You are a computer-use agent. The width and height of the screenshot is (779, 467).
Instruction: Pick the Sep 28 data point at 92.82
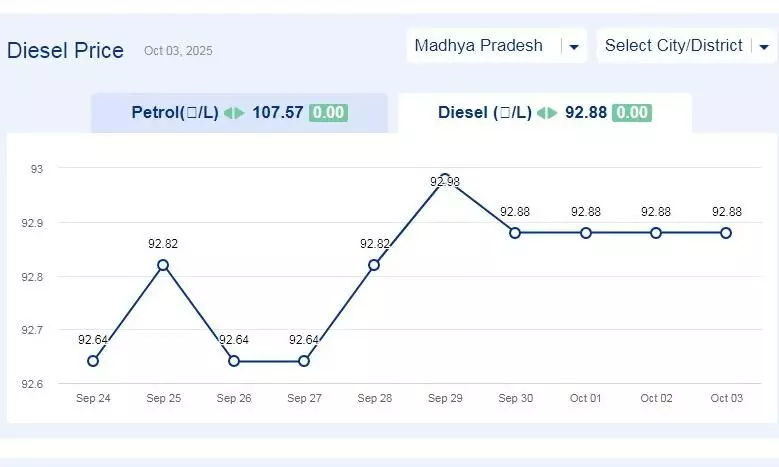[x=374, y=265]
